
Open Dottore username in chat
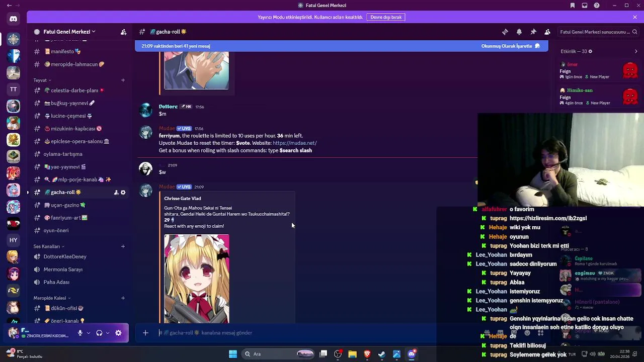168,107
